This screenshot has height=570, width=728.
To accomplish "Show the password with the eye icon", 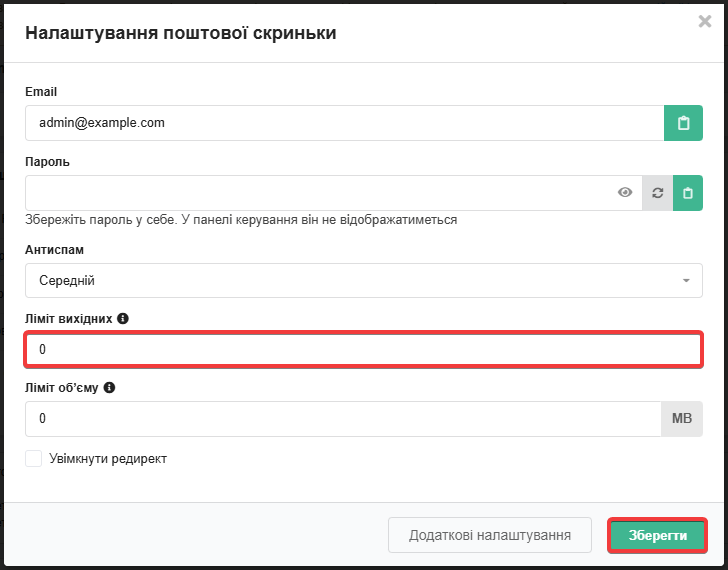I will coord(625,193).
